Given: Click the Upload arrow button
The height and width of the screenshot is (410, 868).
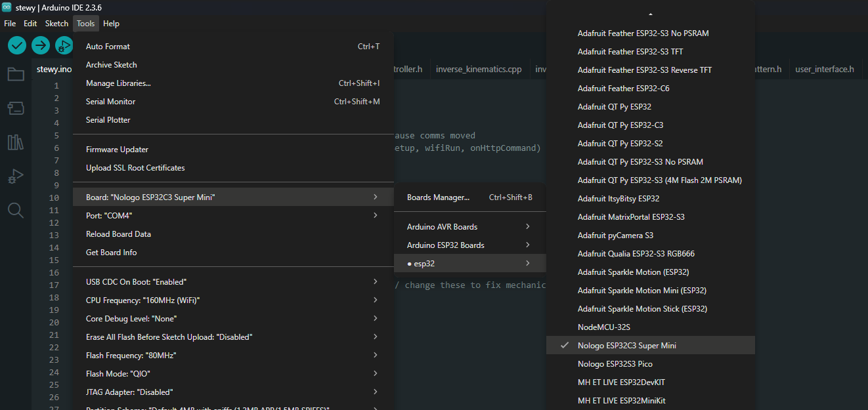Looking at the screenshot, I should (41, 45).
